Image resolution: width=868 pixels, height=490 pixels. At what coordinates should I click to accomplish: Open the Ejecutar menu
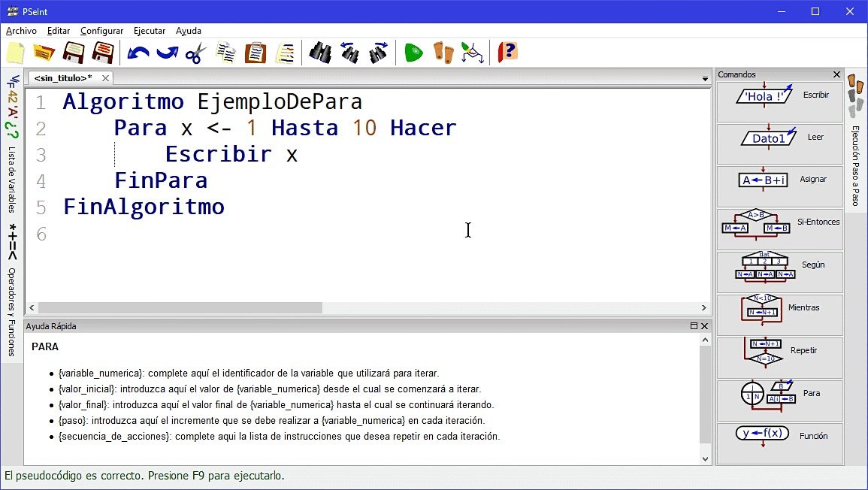(x=150, y=31)
